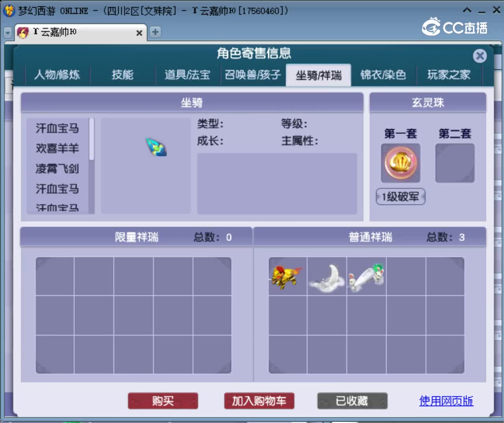Click the character avatar on the tab

pyautogui.click(x=23, y=32)
